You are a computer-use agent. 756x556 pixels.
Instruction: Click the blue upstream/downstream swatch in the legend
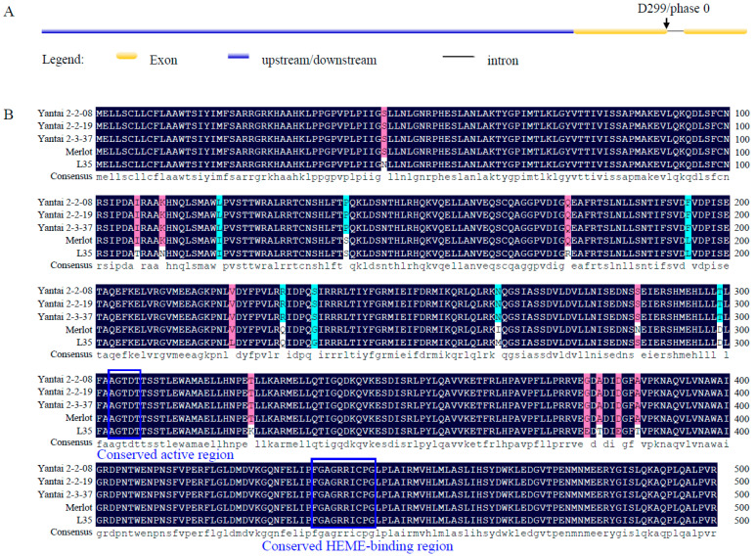tap(239, 57)
